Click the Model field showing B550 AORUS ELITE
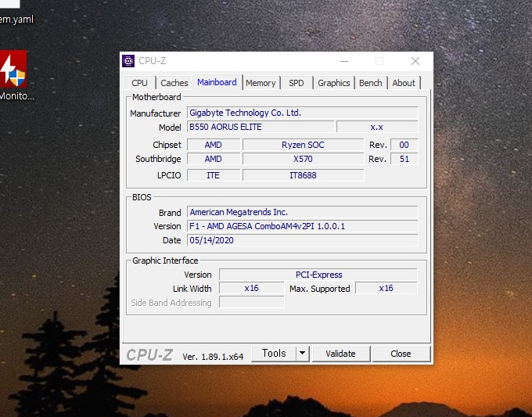The width and height of the screenshot is (532, 417). point(260,127)
